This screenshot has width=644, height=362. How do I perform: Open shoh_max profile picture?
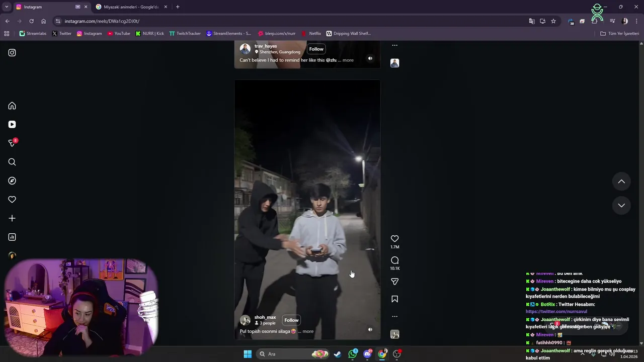pyautogui.click(x=245, y=320)
